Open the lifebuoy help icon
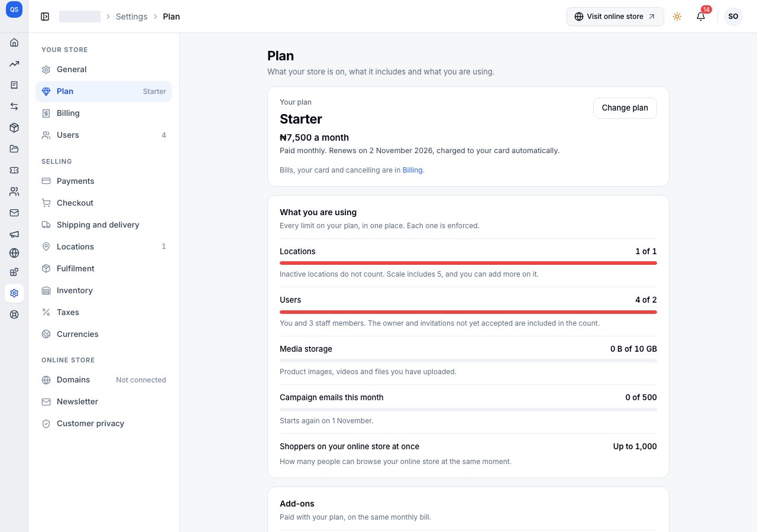This screenshot has height=532, width=757. [x=14, y=314]
